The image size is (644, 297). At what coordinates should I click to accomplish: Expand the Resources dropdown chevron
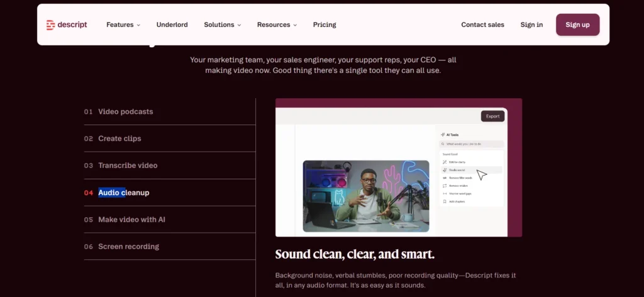coord(295,25)
